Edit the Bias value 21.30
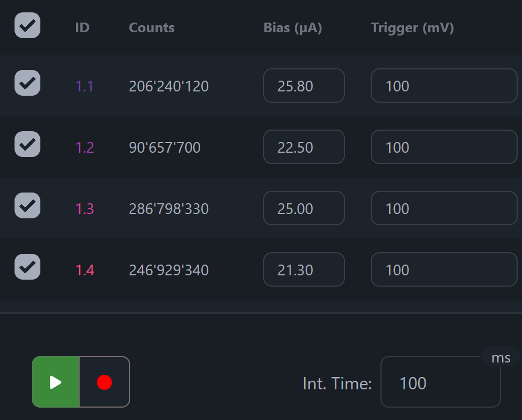The image size is (522, 420). click(304, 270)
